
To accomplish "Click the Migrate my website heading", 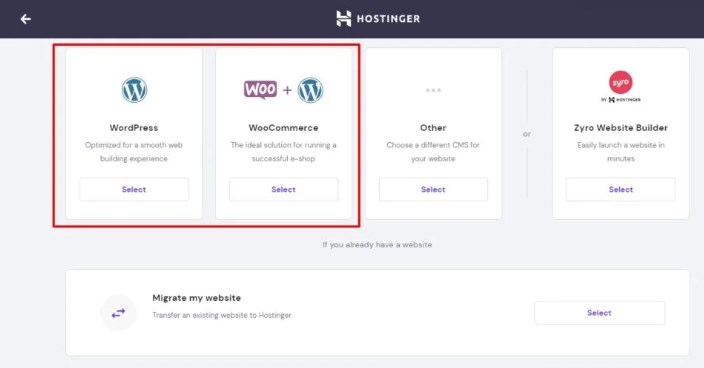I will tap(197, 298).
